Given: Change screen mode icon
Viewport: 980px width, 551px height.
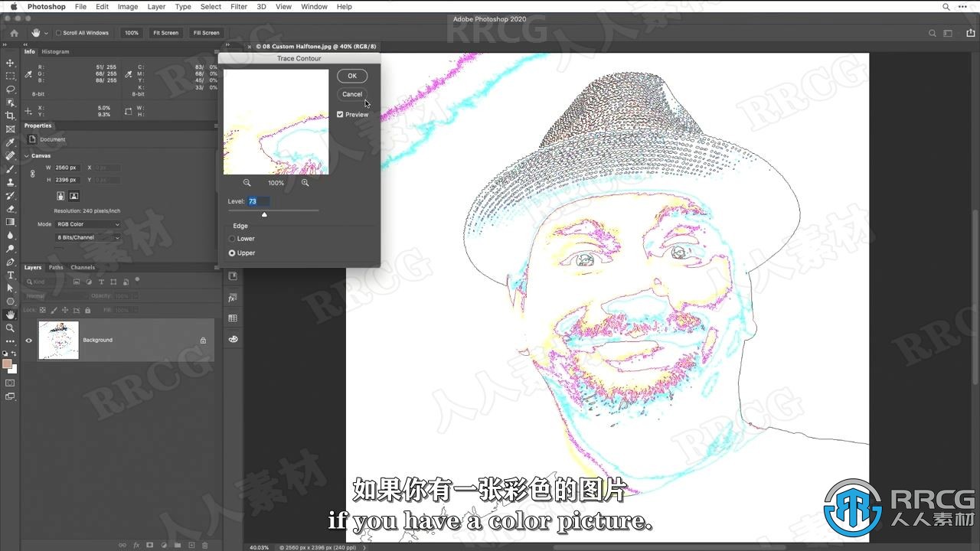Looking at the screenshot, I should (10, 396).
